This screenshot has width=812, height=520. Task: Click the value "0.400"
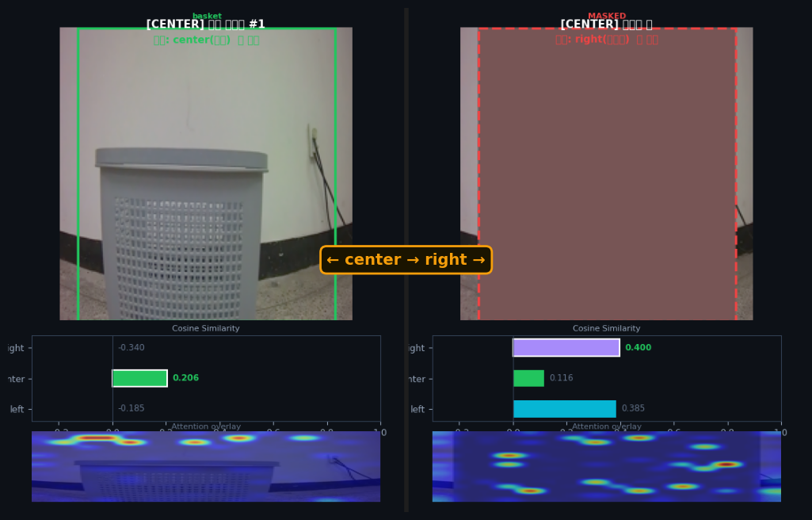click(x=638, y=347)
